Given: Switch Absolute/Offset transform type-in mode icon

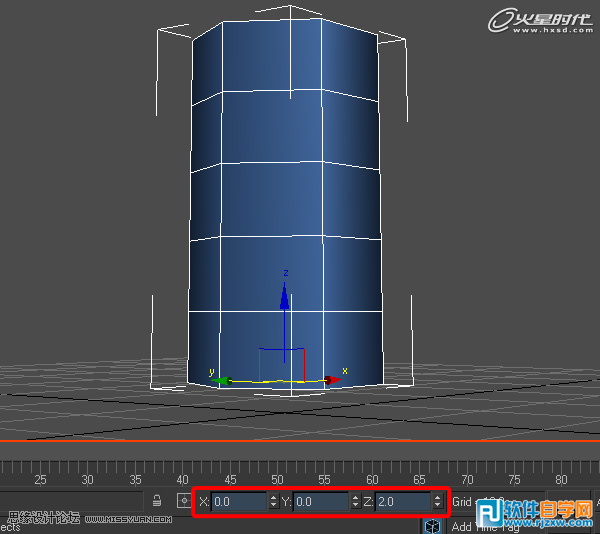Looking at the screenshot, I should click(x=184, y=501).
